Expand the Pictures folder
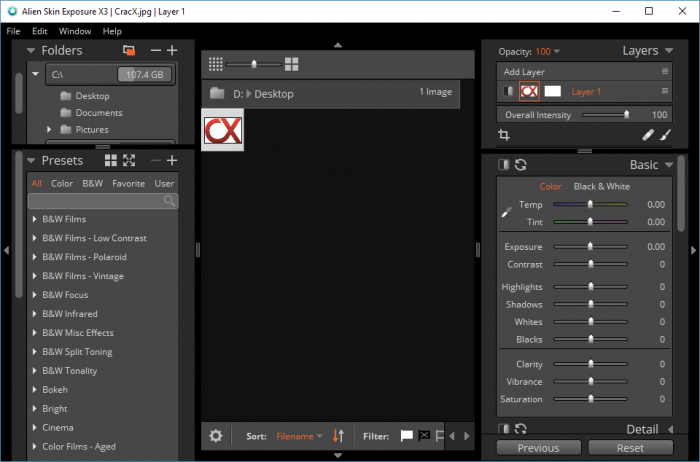700x462 pixels. click(x=49, y=129)
